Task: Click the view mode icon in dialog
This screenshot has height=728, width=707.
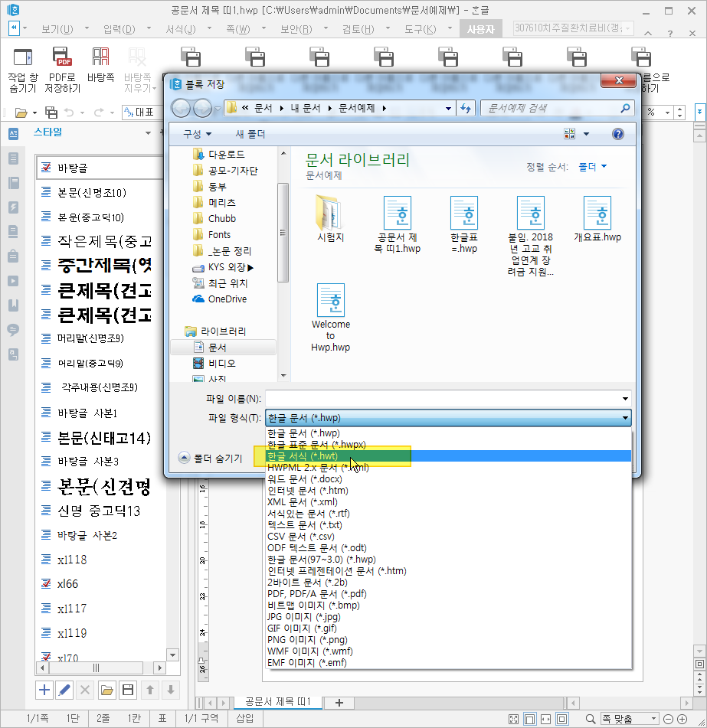Action: 569,134
